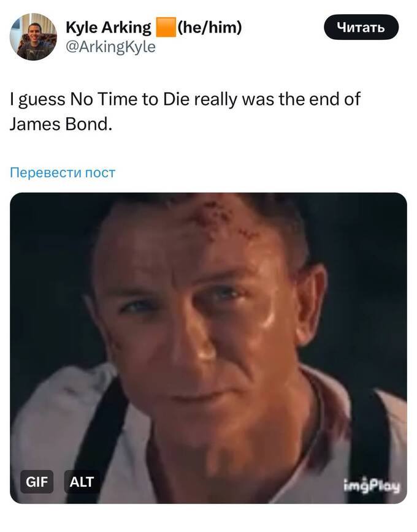
Task: Click the imgPlay watermark logo
Action: pyautogui.click(x=372, y=485)
